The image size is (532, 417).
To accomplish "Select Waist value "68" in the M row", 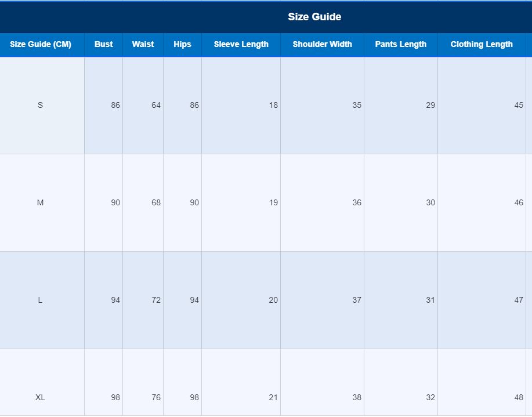I will [155, 202].
